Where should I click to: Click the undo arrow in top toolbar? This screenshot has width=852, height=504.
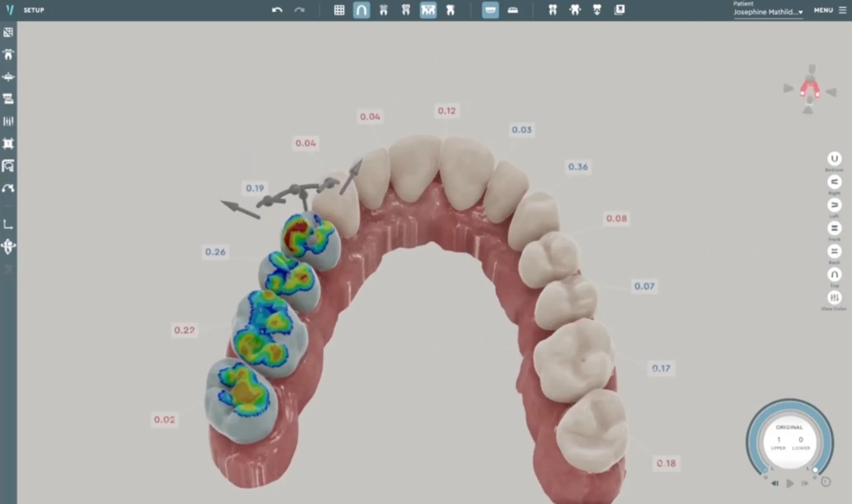tap(277, 10)
